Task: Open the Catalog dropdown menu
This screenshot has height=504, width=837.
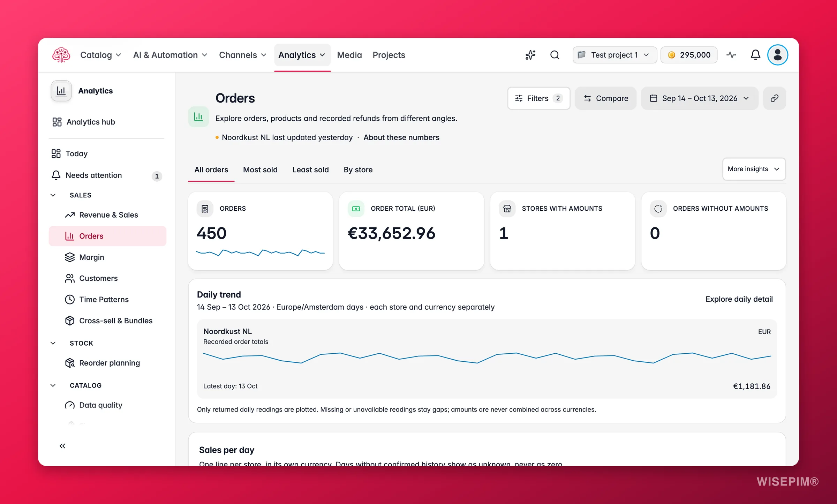Action: click(100, 55)
